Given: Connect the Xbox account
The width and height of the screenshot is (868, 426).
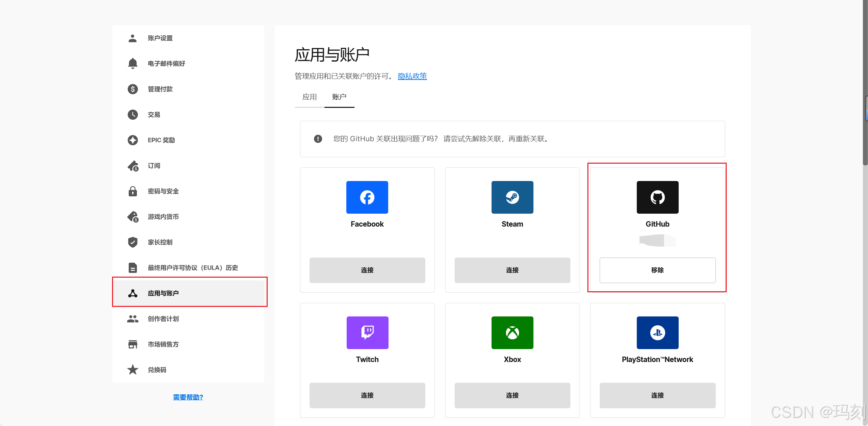Looking at the screenshot, I should 512,395.
